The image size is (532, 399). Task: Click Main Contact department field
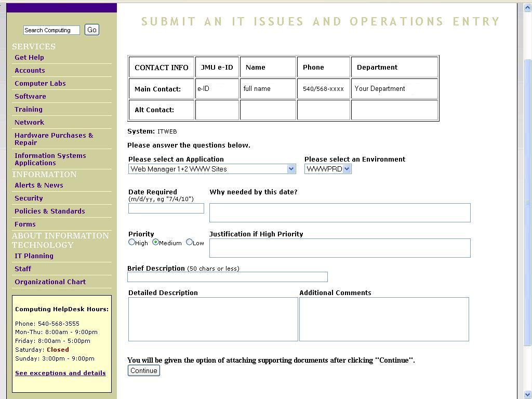394,88
